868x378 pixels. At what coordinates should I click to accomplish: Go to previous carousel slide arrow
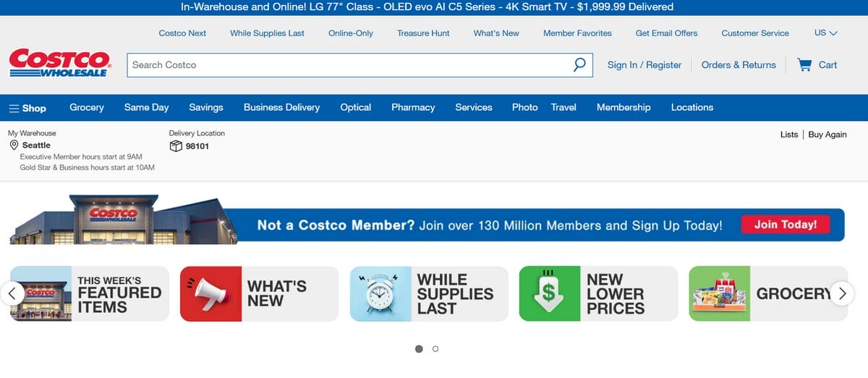point(12,293)
